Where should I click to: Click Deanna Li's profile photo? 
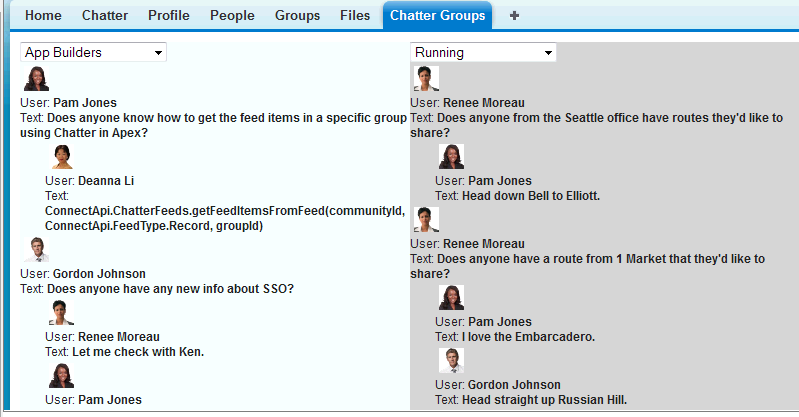click(62, 157)
